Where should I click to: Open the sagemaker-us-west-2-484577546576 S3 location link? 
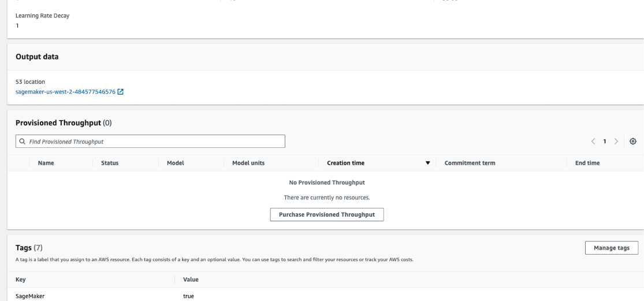(65, 91)
